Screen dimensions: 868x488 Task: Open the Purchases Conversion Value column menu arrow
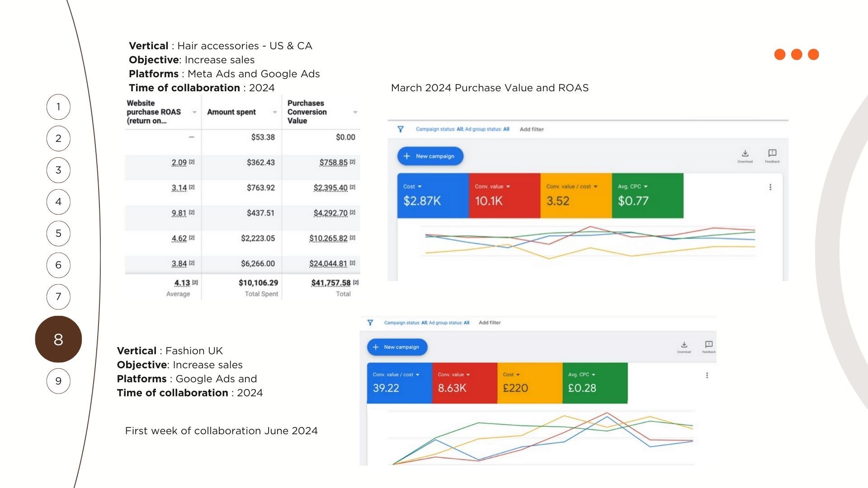tap(355, 112)
